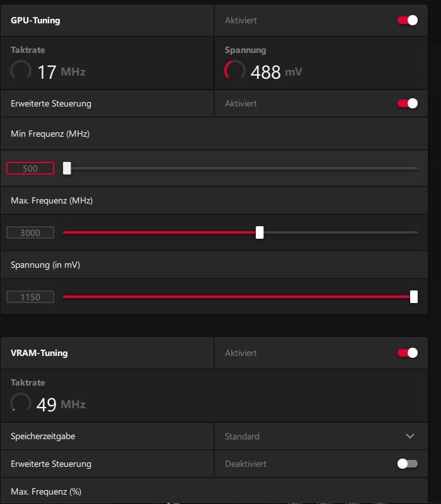Click the VRAM-Tuning section header
441x504 pixels.
click(39, 353)
